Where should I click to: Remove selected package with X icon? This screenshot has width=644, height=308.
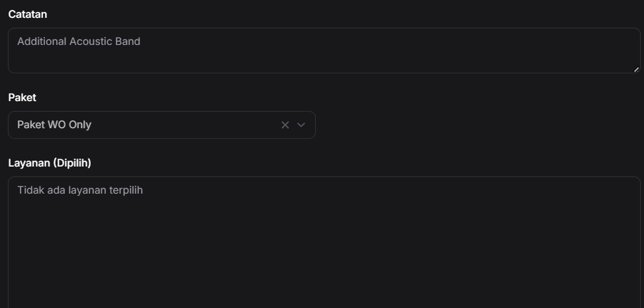click(x=285, y=125)
